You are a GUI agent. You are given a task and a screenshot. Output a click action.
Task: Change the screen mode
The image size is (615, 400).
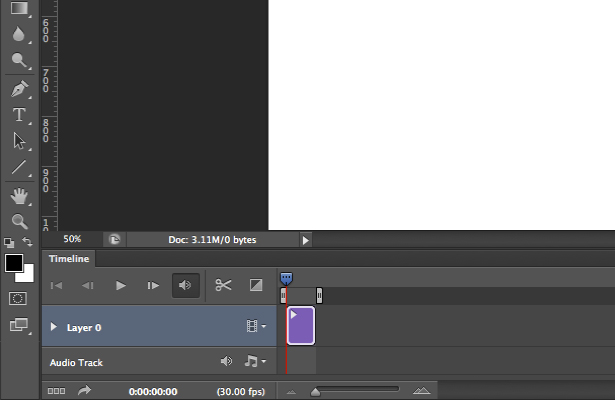click(18, 325)
